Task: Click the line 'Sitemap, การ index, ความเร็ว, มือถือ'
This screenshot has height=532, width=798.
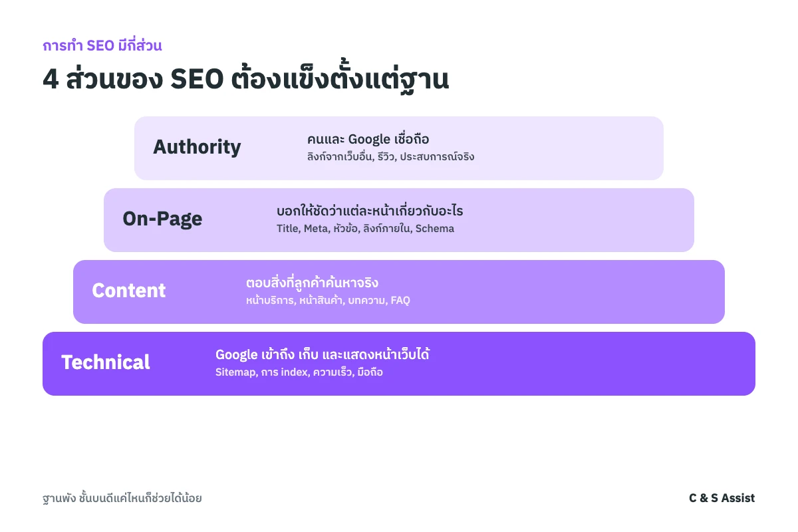Action: 299,372
